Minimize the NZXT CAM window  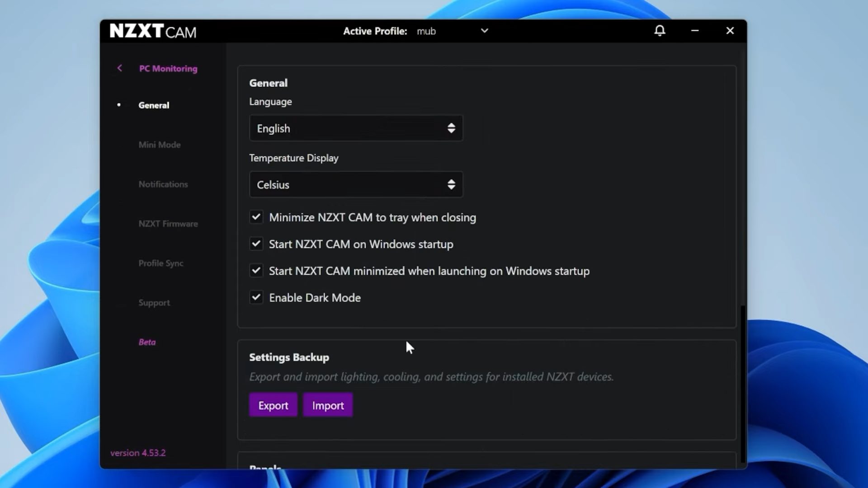[x=695, y=31]
